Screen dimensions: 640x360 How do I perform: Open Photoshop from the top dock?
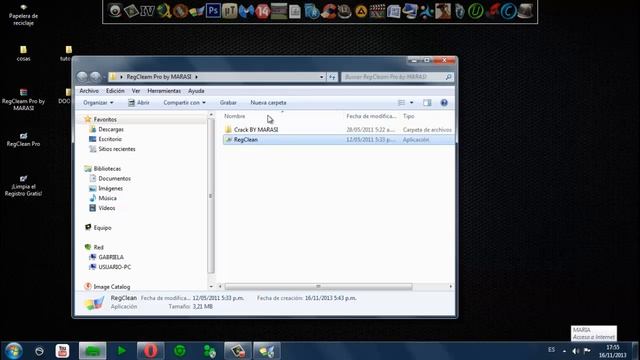(x=213, y=11)
